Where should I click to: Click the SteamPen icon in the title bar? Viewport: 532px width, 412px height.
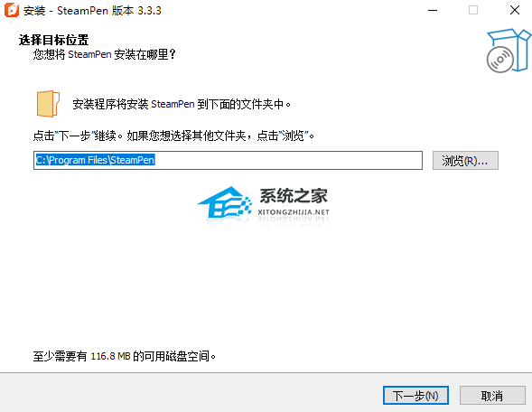click(x=11, y=10)
